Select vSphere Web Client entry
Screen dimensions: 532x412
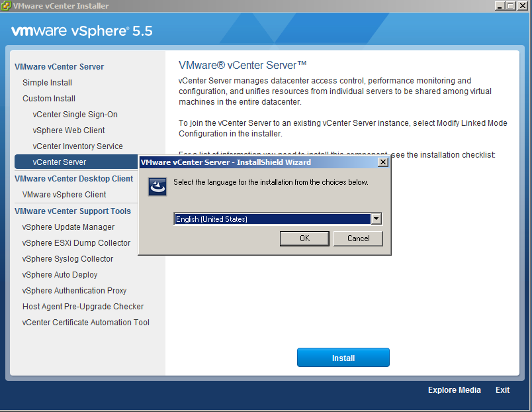tap(69, 130)
